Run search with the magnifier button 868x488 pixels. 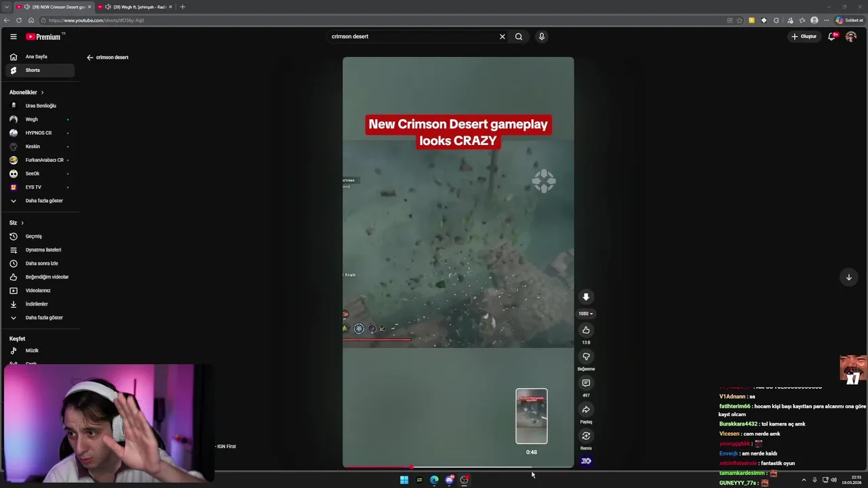[x=519, y=37]
